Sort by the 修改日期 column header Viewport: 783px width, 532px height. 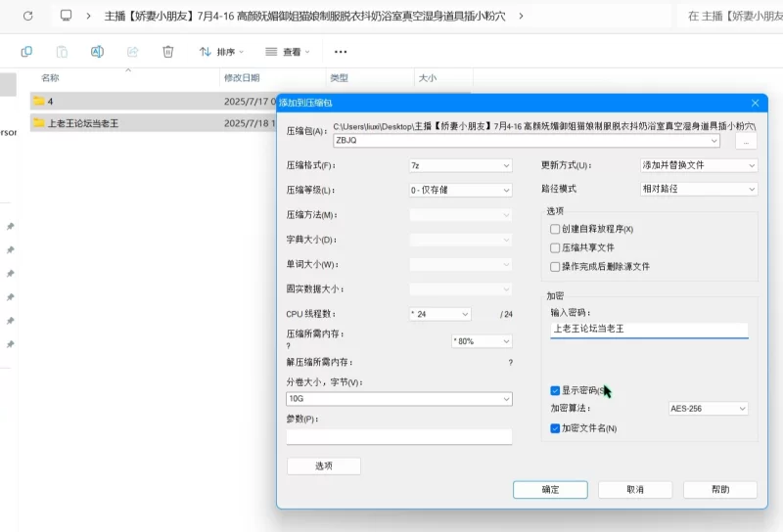242,78
